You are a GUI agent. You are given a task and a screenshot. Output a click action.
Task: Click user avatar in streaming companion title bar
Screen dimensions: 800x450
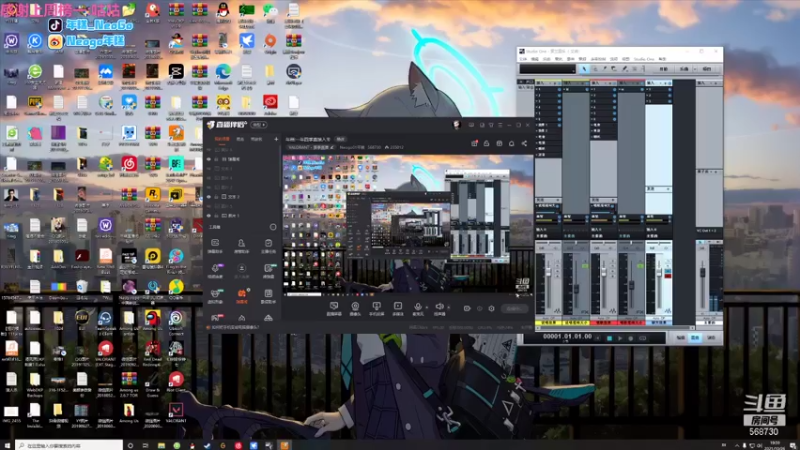(x=457, y=124)
